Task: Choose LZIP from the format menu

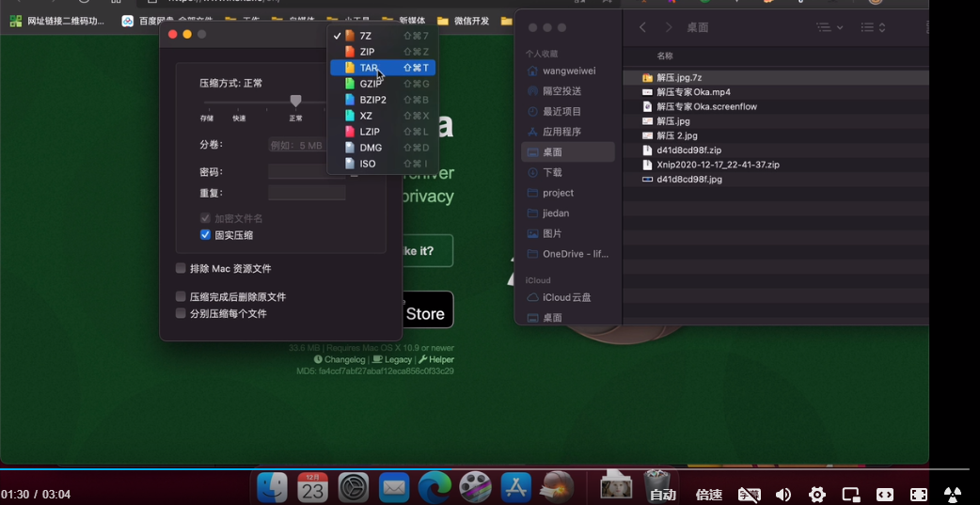Action: tap(383, 132)
